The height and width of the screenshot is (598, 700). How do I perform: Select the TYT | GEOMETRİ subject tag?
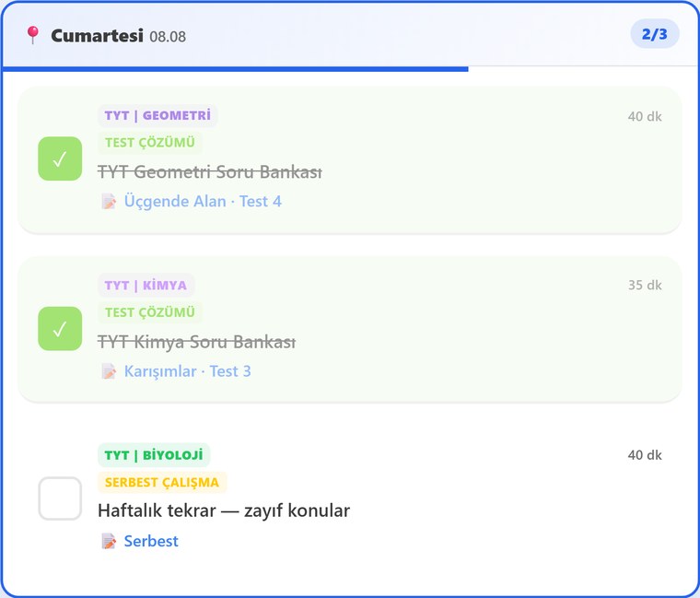point(157,116)
